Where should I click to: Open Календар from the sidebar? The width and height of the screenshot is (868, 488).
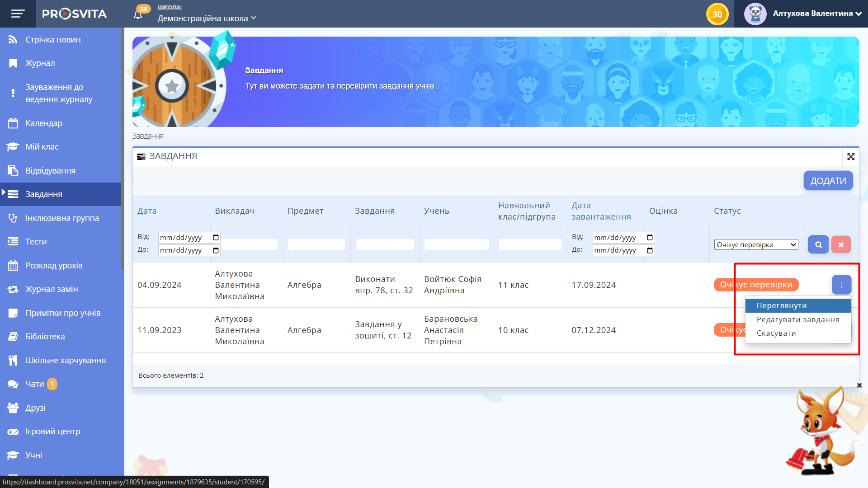(44, 123)
